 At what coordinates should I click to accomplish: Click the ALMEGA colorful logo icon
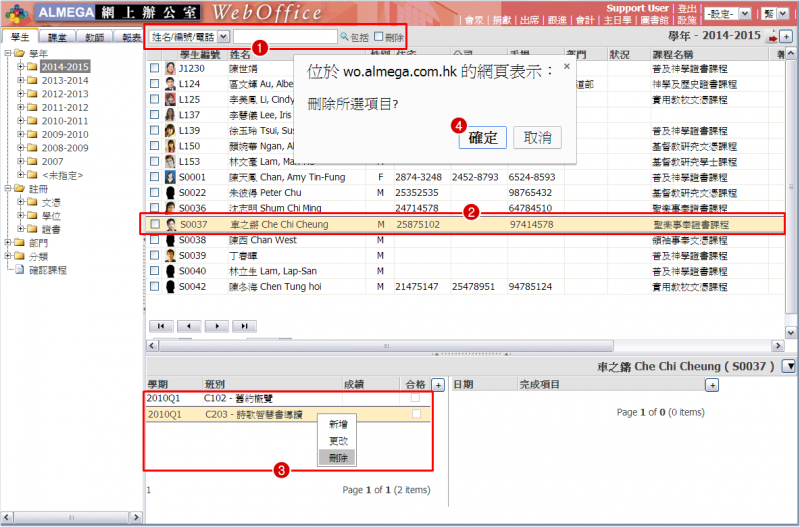point(16,14)
